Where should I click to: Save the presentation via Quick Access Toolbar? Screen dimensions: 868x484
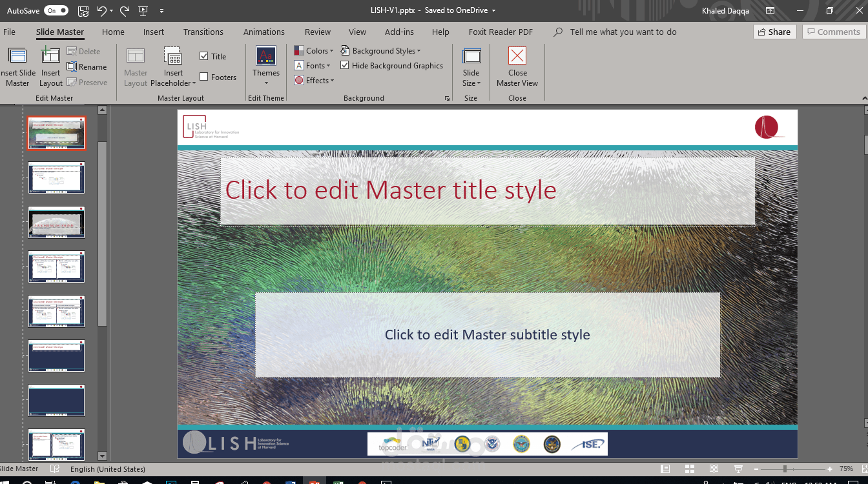[83, 10]
